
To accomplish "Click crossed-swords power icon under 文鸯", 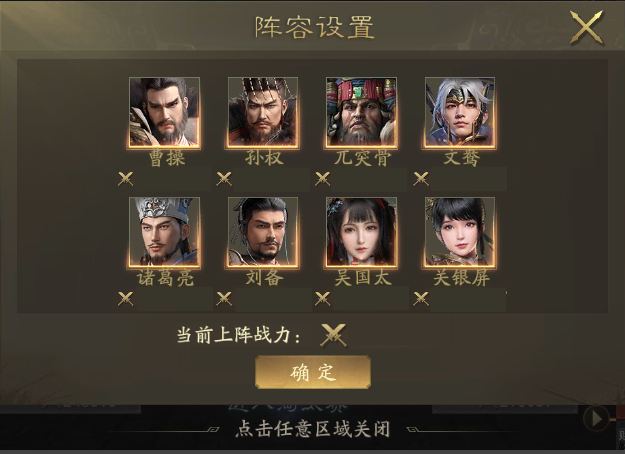I will point(421,179).
